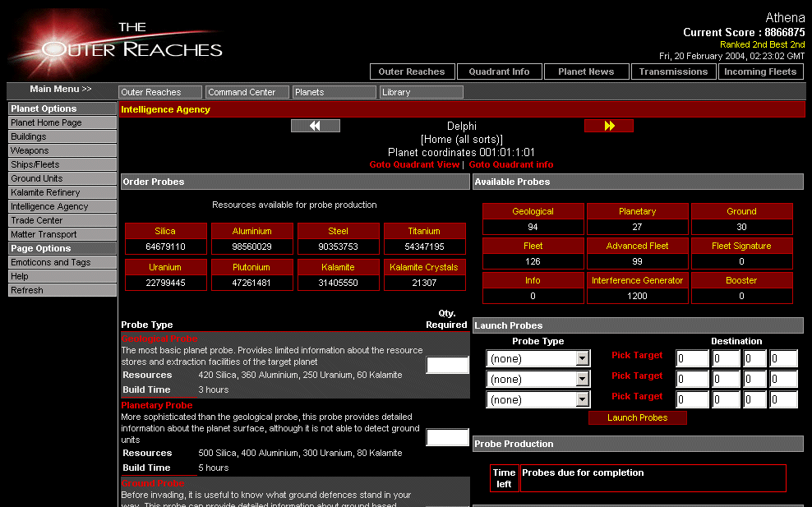Open Kalamite Refinery from the sidebar

click(x=62, y=192)
